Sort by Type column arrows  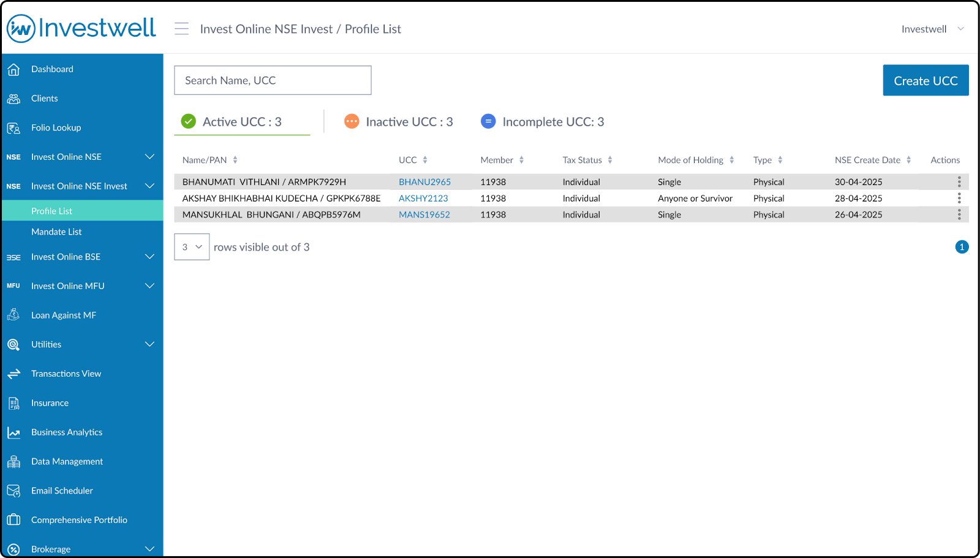click(780, 160)
